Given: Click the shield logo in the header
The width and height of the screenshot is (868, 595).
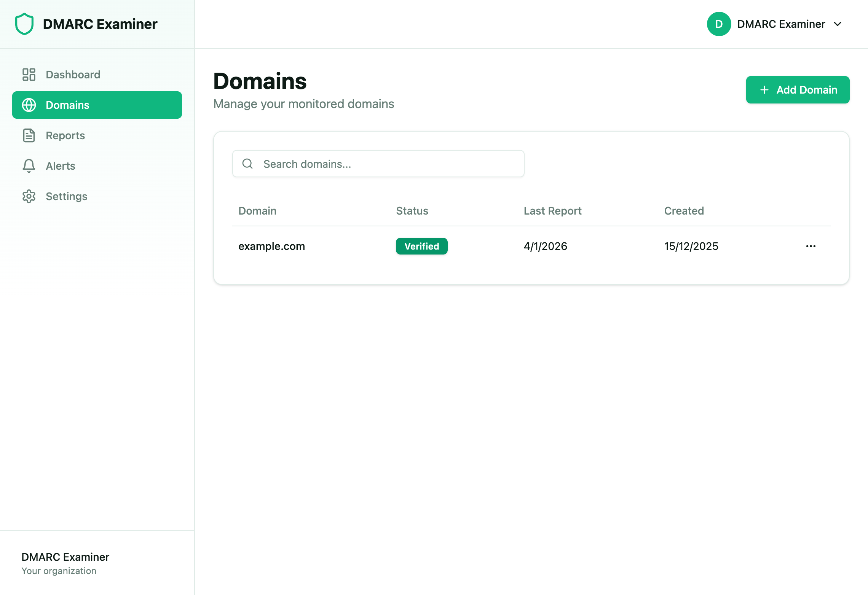Looking at the screenshot, I should point(24,24).
